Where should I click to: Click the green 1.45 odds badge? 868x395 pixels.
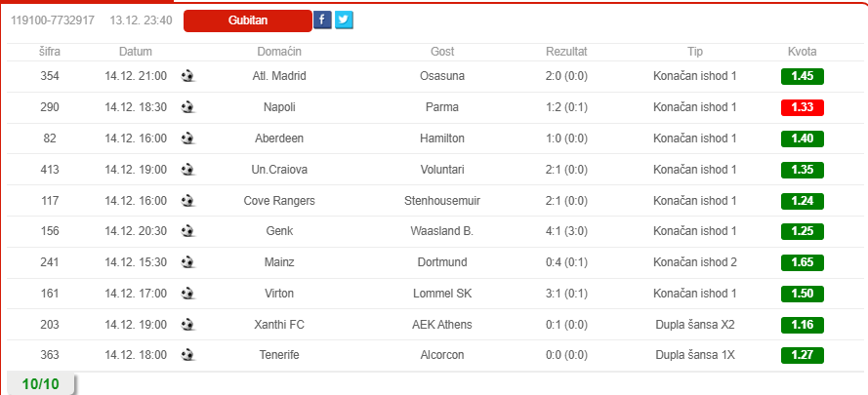[x=803, y=76]
